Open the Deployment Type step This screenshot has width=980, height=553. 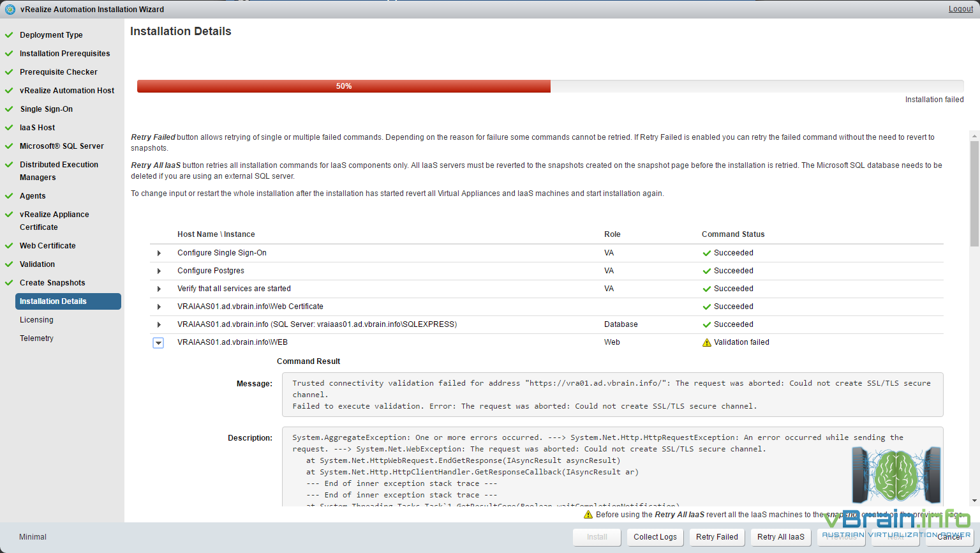51,35
